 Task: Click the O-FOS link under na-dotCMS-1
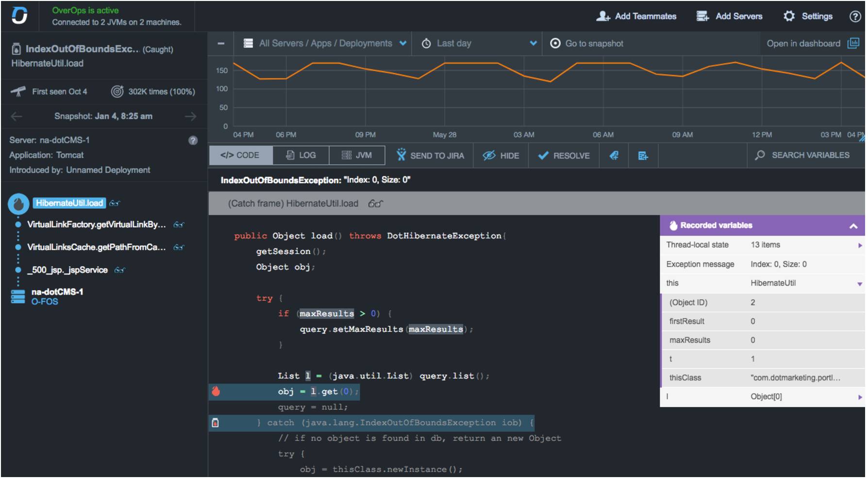point(45,302)
